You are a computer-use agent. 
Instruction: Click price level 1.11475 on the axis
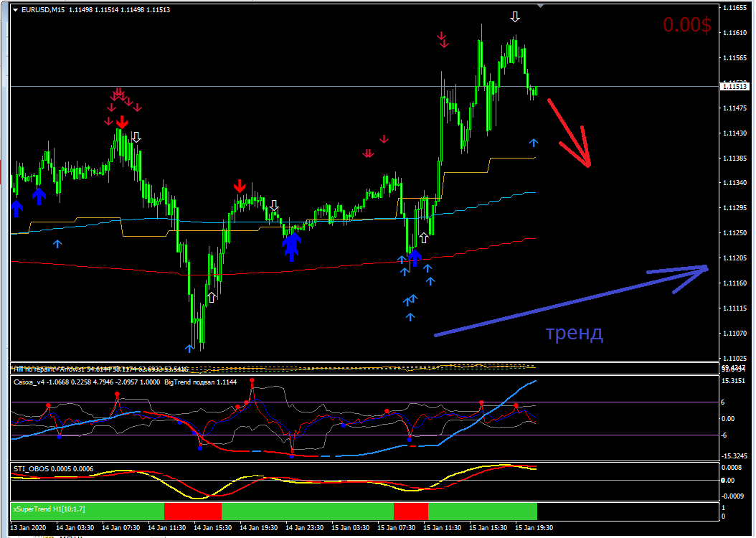[x=734, y=108]
